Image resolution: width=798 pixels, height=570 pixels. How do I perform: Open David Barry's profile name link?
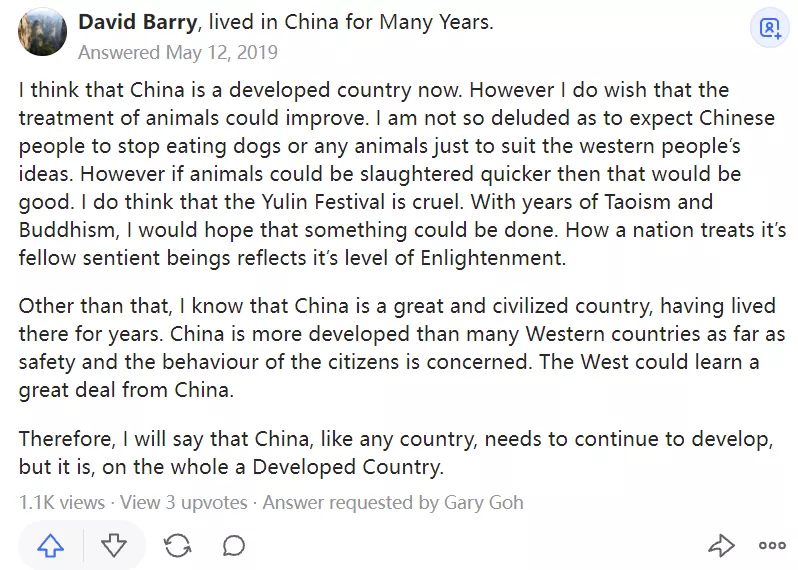point(139,21)
